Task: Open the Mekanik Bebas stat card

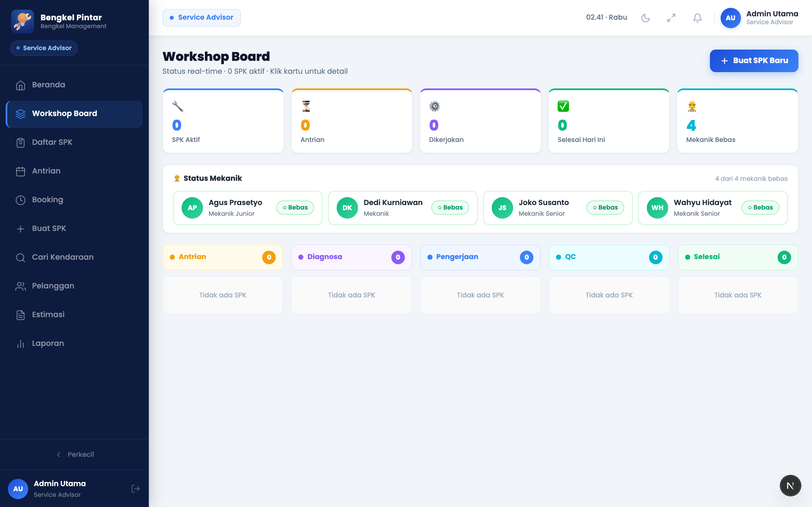Action: [737, 121]
